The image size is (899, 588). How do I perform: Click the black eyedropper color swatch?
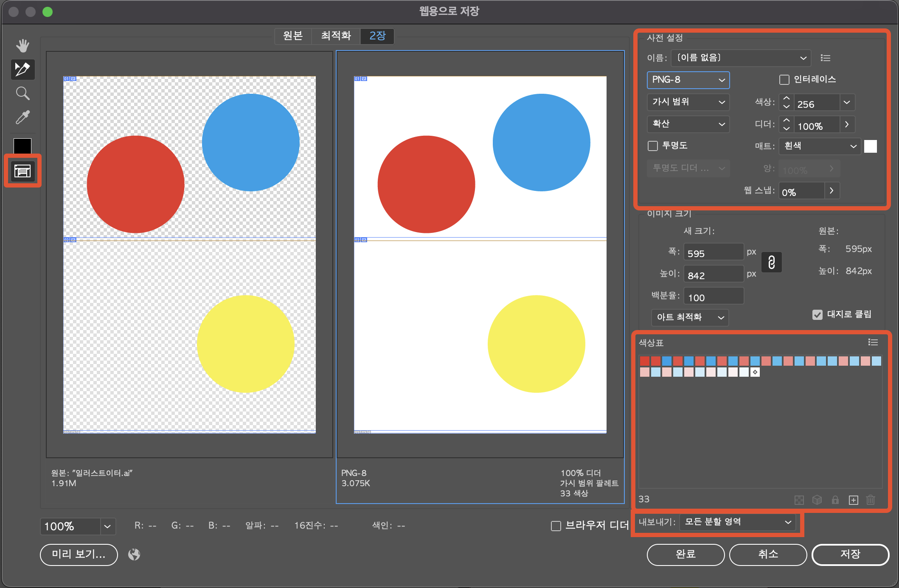click(x=22, y=146)
